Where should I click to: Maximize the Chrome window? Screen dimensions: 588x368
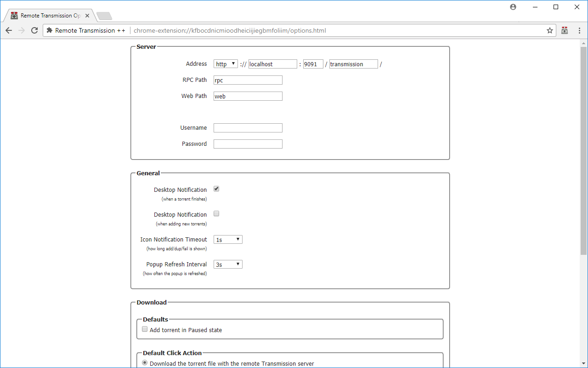click(x=556, y=7)
